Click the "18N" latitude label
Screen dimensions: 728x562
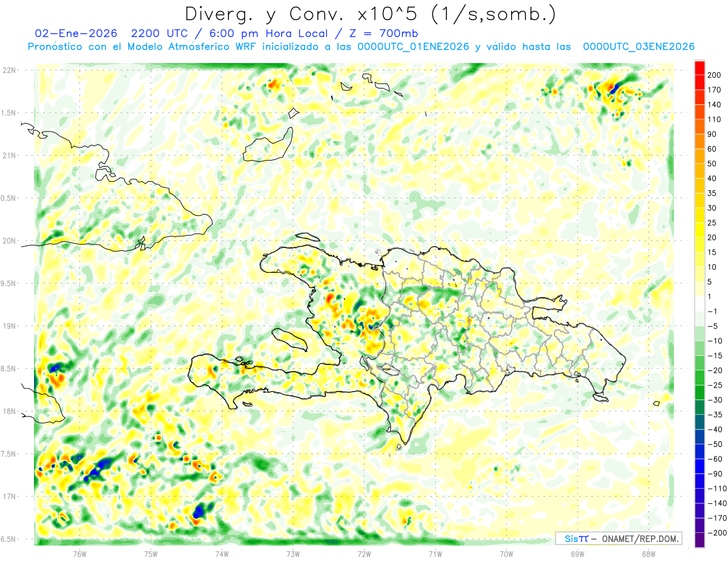click(x=8, y=411)
